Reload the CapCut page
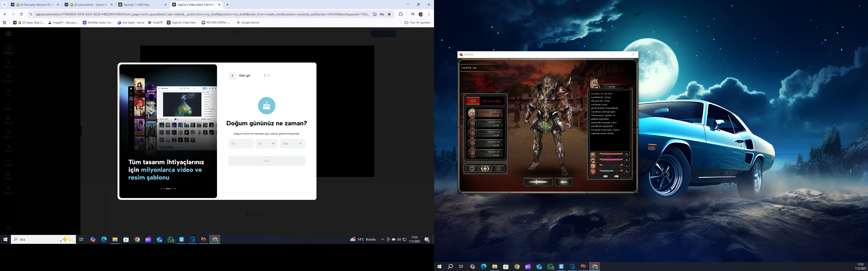Screen dimensions: 868x271 point(21,14)
